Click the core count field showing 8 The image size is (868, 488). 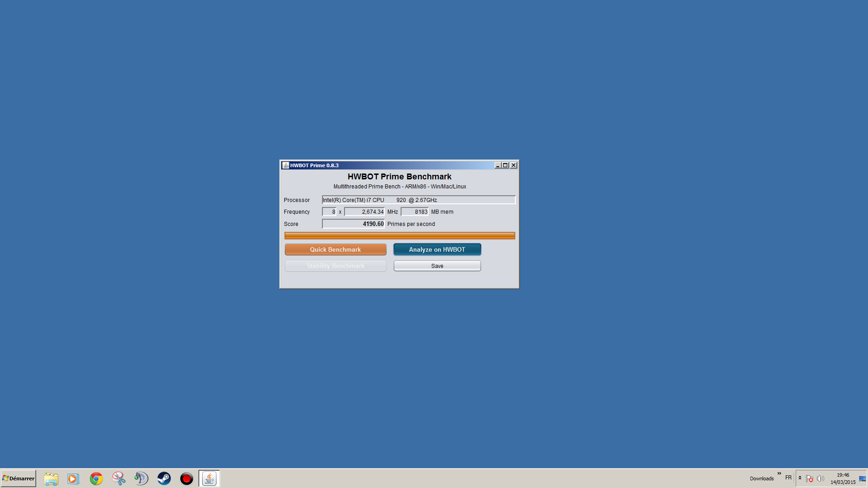click(329, 211)
